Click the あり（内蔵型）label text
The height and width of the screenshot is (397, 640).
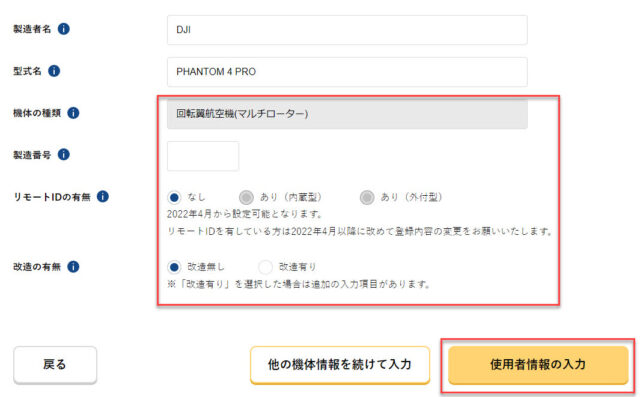(291, 197)
